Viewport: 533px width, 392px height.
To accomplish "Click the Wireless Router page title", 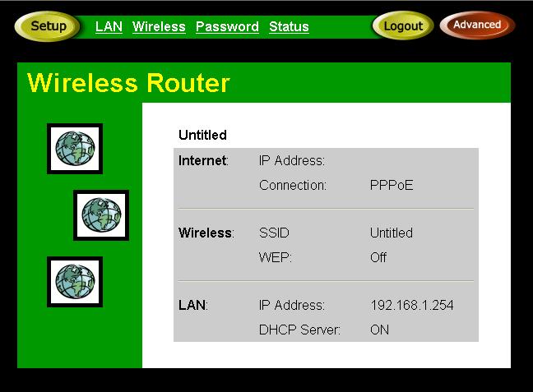I will tap(128, 83).
